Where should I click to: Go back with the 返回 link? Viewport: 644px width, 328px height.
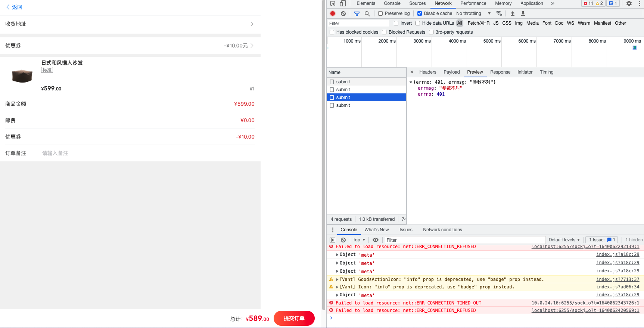[x=14, y=7]
